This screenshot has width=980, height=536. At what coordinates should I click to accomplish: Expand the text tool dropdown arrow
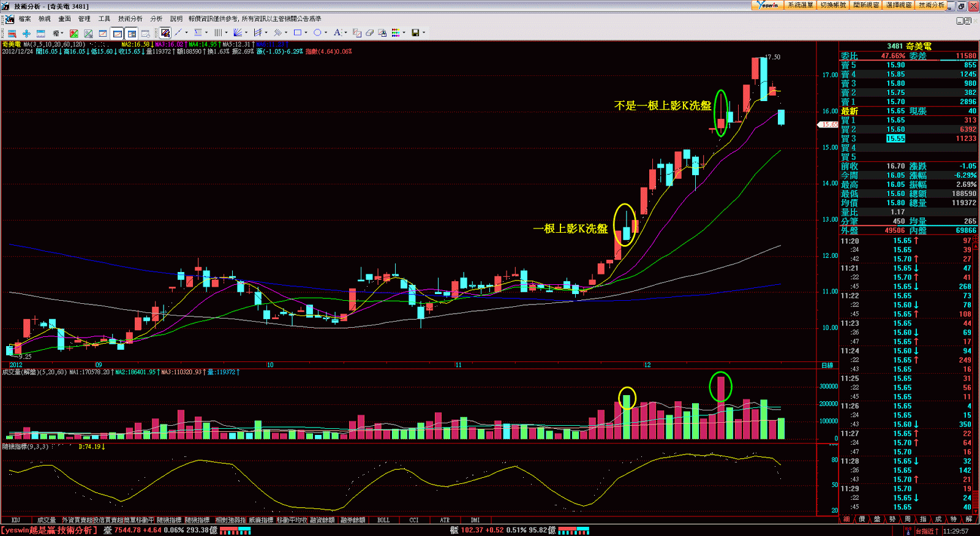[345, 33]
